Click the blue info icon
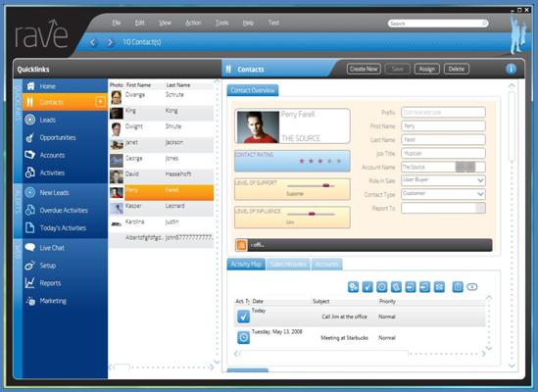538x392 pixels. point(511,69)
